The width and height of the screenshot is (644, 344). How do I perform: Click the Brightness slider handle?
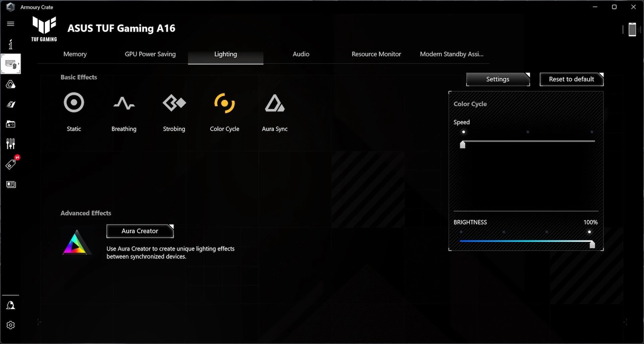592,245
